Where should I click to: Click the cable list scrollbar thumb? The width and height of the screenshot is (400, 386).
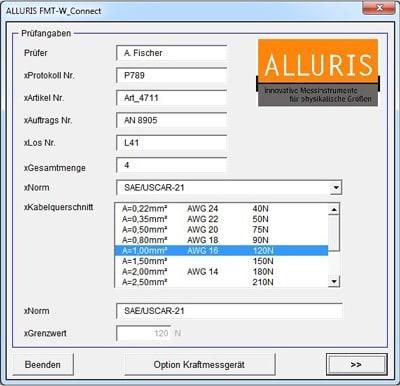pos(334,233)
